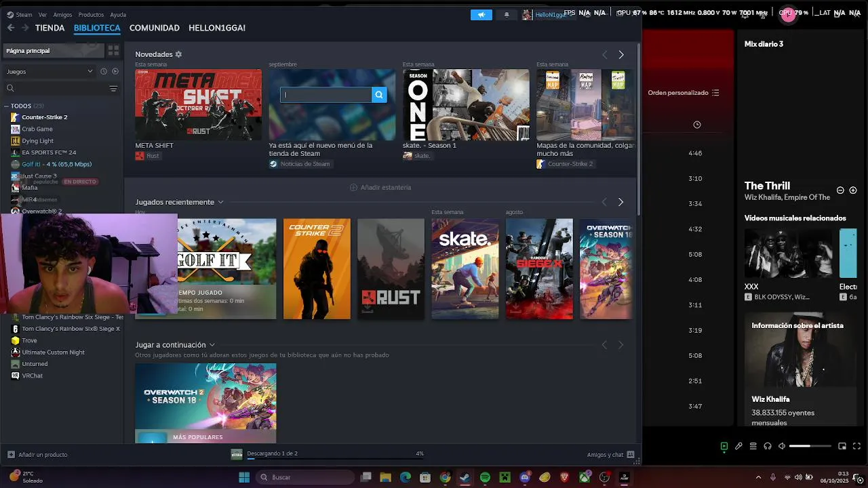Open the RUST game cover

click(x=391, y=269)
